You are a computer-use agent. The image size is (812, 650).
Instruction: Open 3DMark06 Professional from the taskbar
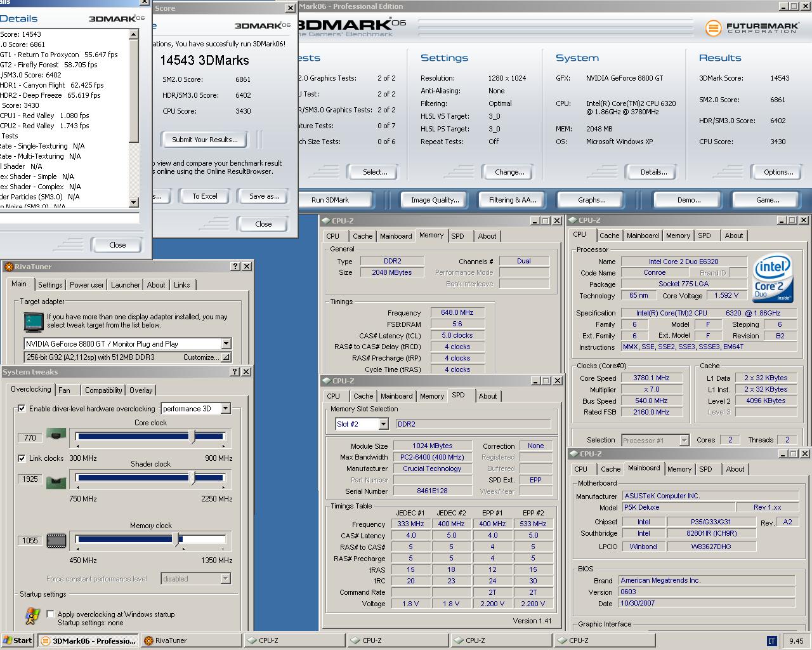pyautogui.click(x=88, y=640)
